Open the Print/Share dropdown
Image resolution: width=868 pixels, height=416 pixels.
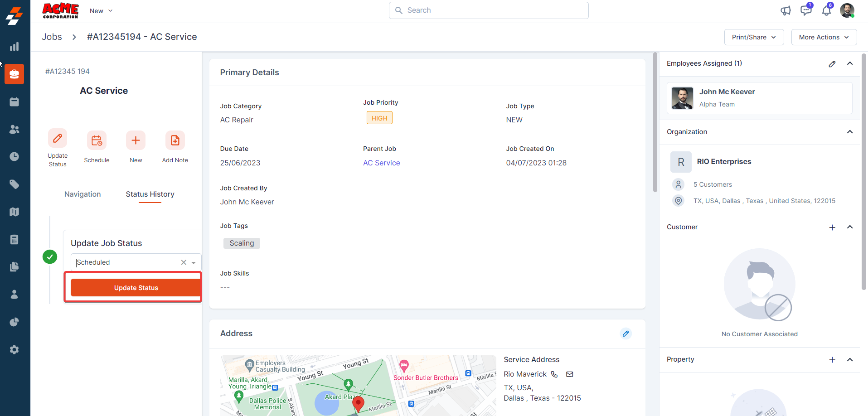pyautogui.click(x=753, y=37)
